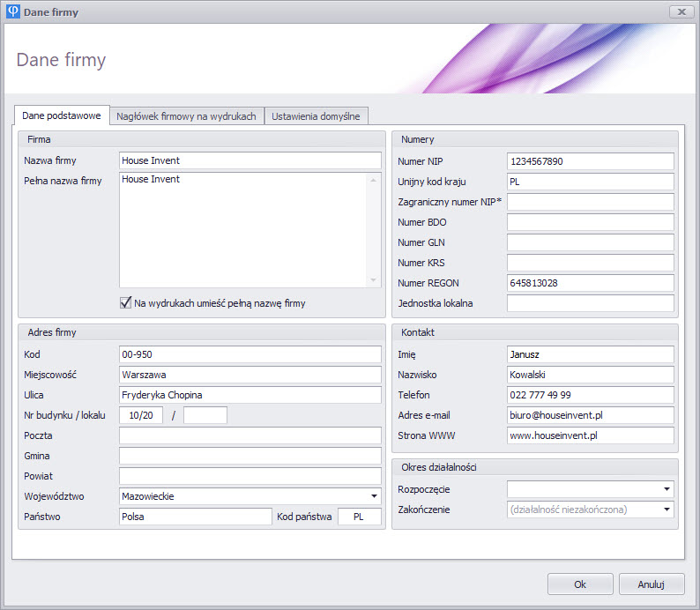Focus the Telefon input field
The width and height of the screenshot is (700, 610).
590,395
